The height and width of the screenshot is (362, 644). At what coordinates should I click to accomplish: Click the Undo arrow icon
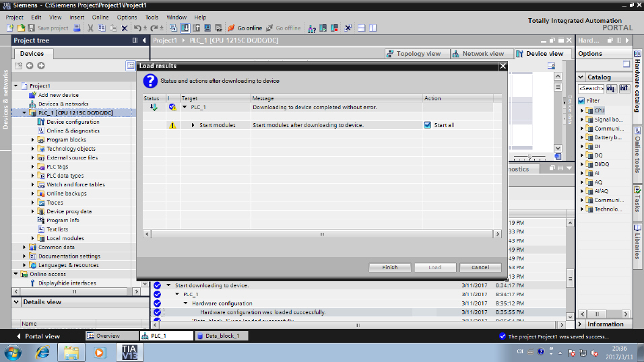[137, 28]
